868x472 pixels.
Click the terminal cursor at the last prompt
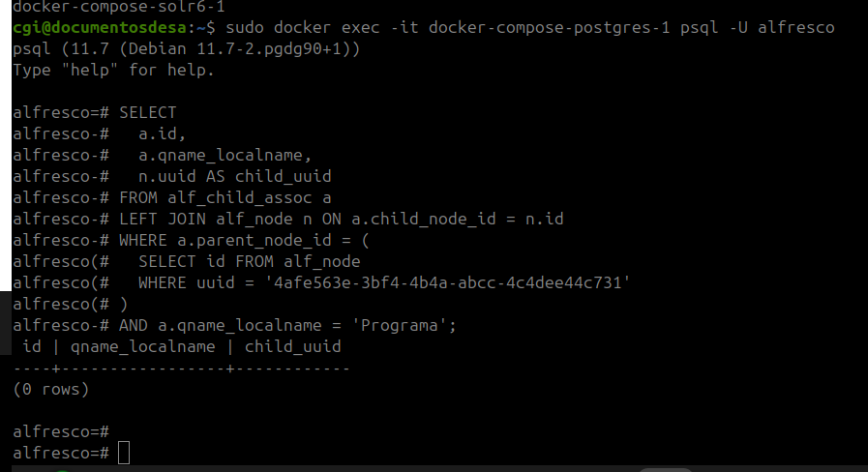(x=124, y=453)
